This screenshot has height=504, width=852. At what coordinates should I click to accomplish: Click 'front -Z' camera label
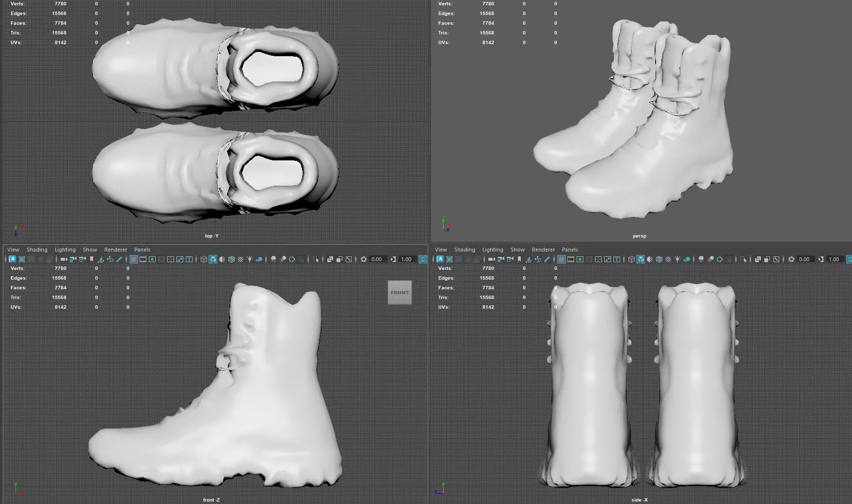point(211,500)
